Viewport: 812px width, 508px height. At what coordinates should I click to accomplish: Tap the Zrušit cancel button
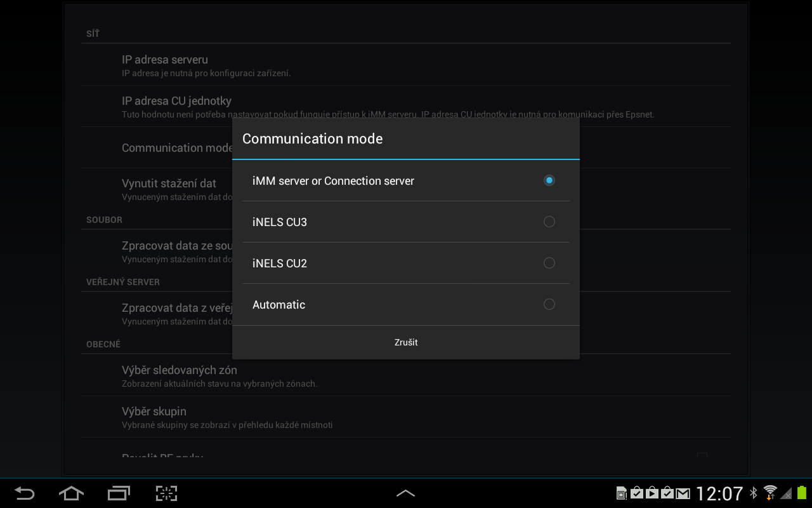pyautogui.click(x=406, y=342)
